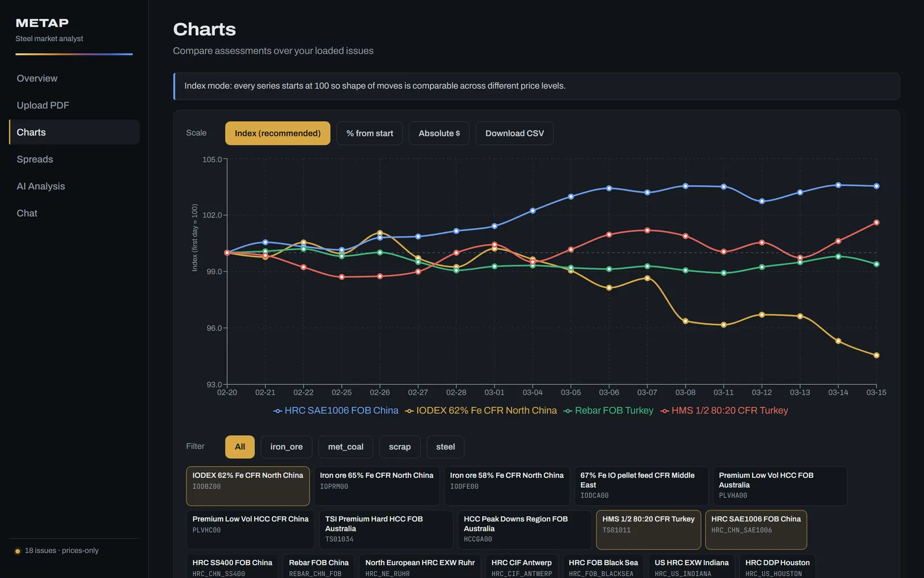Viewport: 924px width, 578px height.
Task: Toggle Rebar FOB Turkey legend entry
Action: click(x=608, y=410)
